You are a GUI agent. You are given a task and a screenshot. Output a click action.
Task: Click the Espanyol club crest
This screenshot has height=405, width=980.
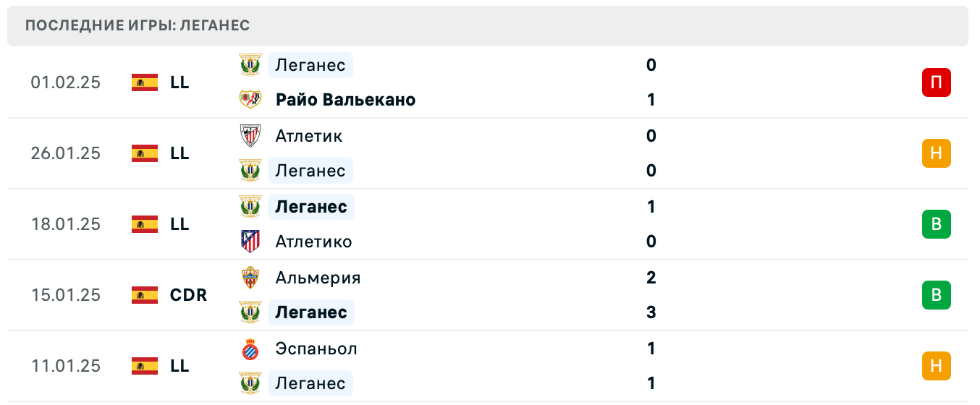point(250,349)
